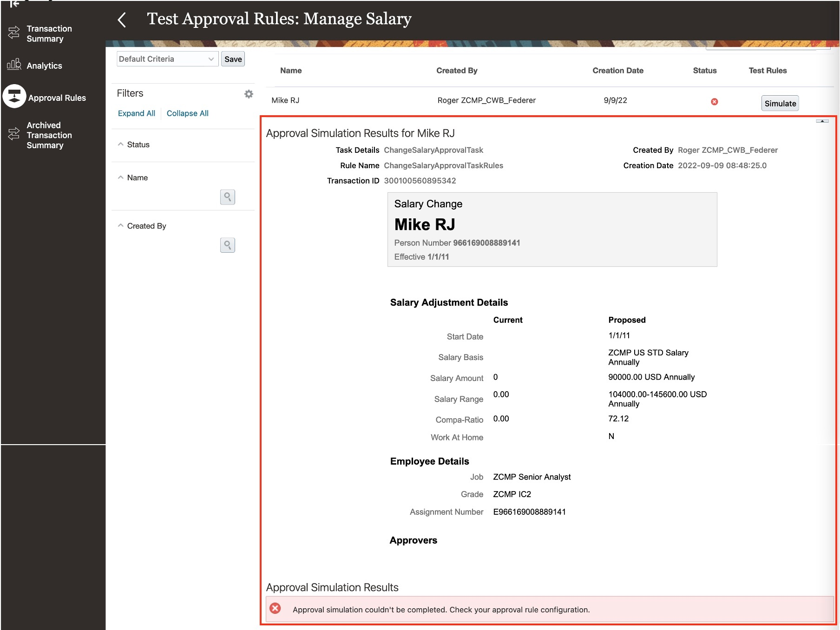This screenshot has height=630, width=840.
Task: Click the Transaction Summary arrows icon
Action: 14,33
